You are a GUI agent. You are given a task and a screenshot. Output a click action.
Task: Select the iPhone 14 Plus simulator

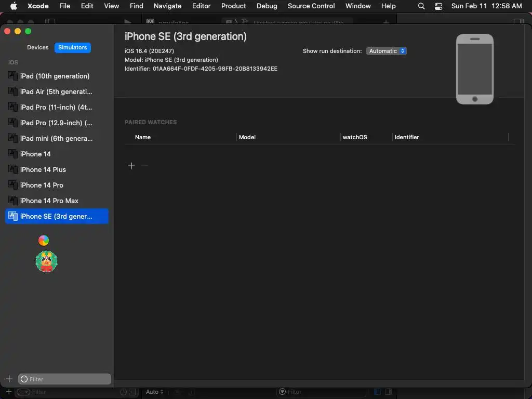[57, 170]
